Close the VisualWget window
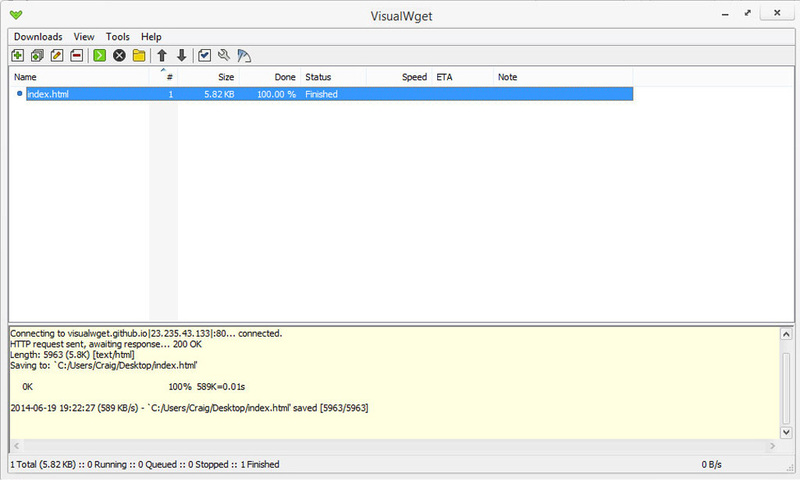Screen dimensions: 800x480 click(777, 13)
